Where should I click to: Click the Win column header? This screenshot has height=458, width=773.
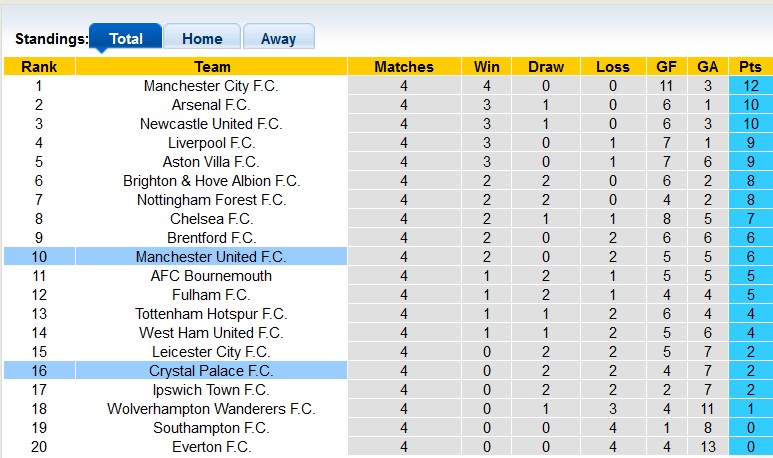point(487,67)
